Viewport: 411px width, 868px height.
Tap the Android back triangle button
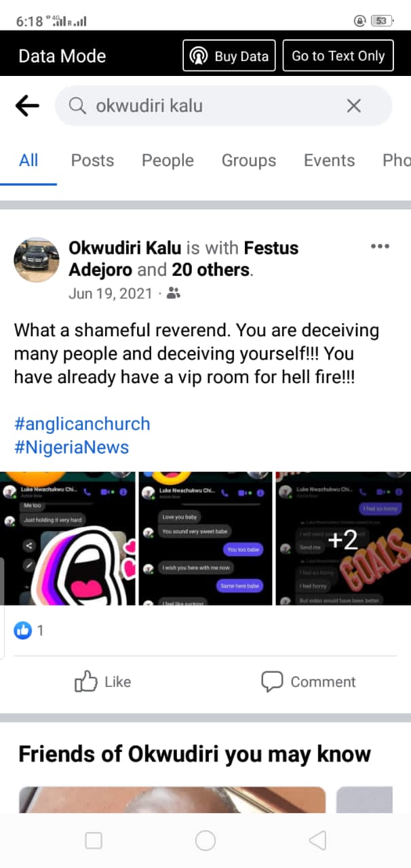tap(317, 841)
